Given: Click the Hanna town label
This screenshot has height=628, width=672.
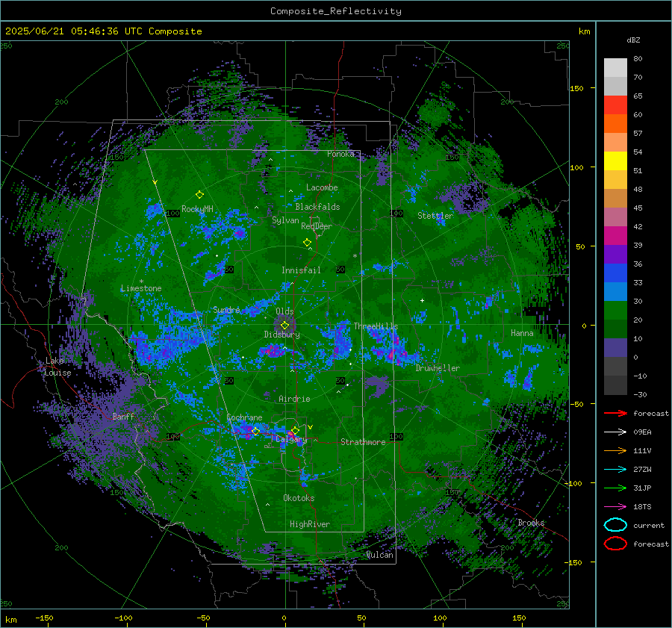Looking at the screenshot, I should click(522, 333).
